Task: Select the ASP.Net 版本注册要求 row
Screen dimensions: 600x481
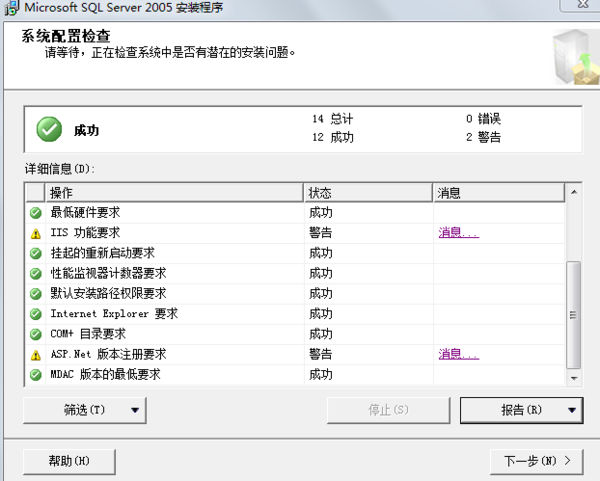Action: tap(295, 355)
